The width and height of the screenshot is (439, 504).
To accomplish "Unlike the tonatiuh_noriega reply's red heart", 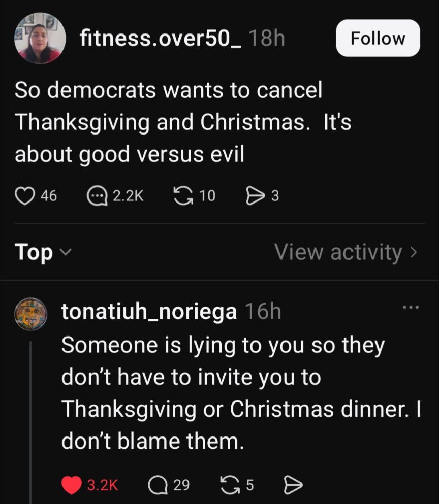I will [x=71, y=485].
